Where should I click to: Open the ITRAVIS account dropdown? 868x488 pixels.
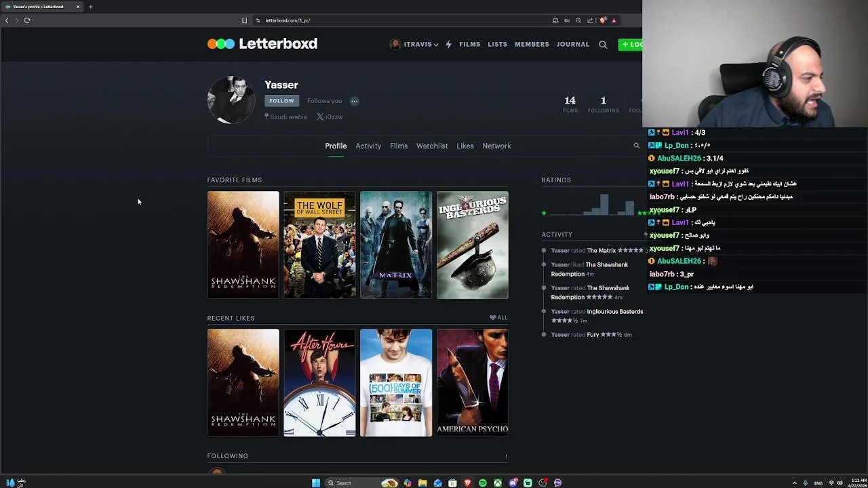[x=414, y=44]
